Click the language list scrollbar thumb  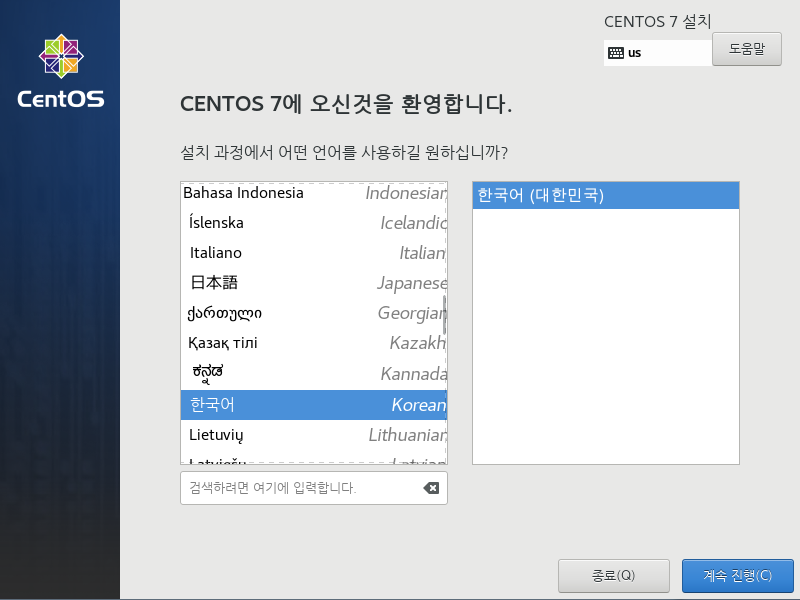tap(444, 315)
